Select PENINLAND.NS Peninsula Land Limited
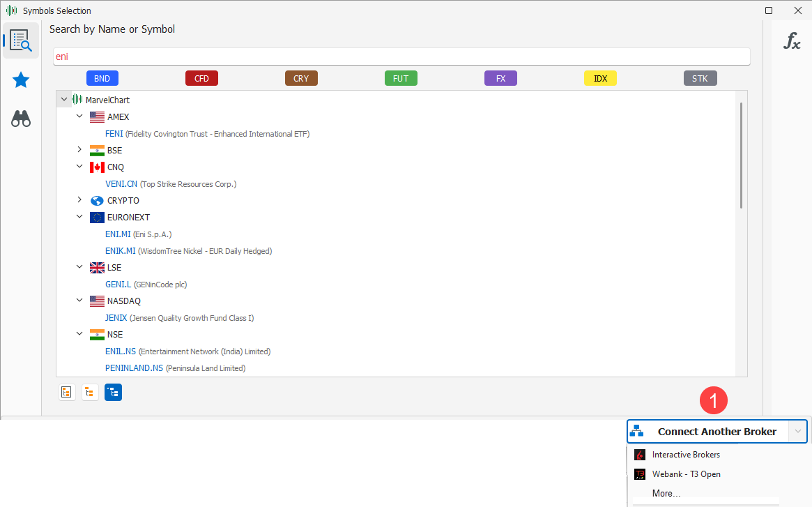Viewport: 812px width, 507px height. click(x=176, y=368)
